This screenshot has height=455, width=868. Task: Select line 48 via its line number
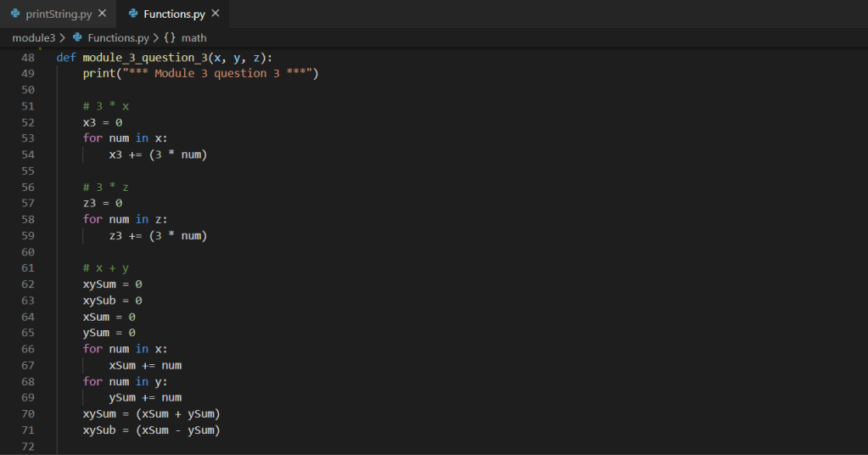(x=27, y=58)
